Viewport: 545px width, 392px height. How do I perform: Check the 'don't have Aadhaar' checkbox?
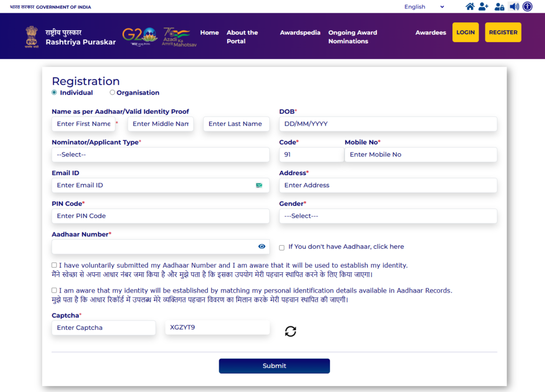tap(282, 248)
